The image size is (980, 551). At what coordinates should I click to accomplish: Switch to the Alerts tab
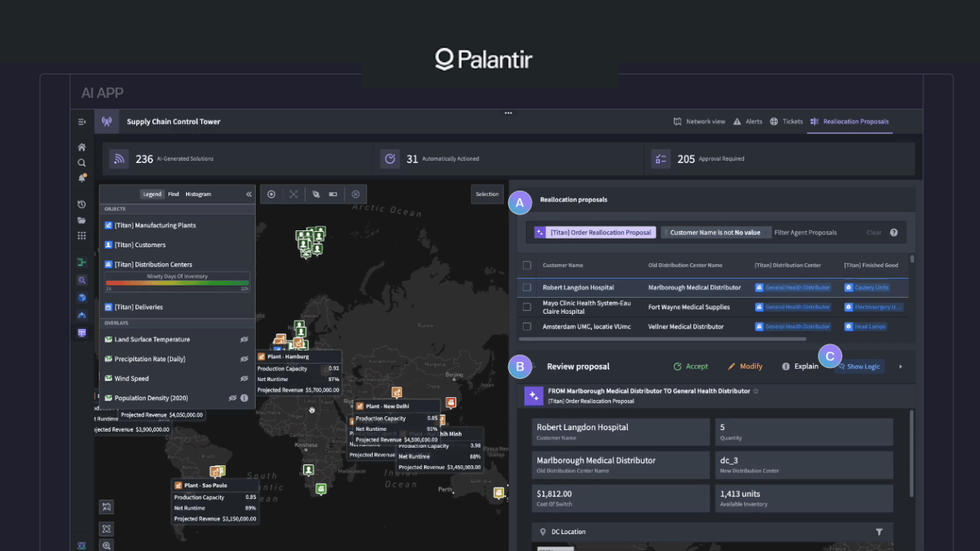pyautogui.click(x=748, y=122)
